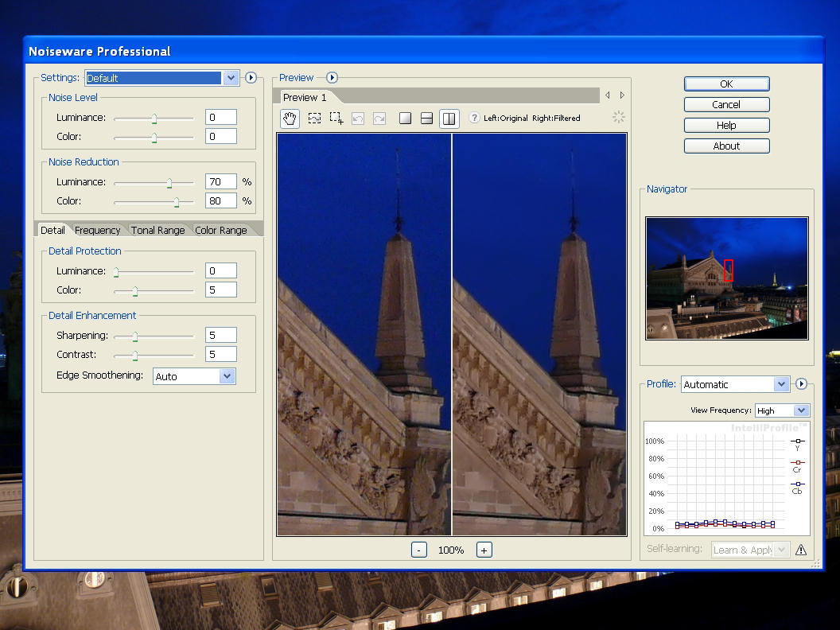Open the Color Range tab
The height and width of the screenshot is (630, 840).
[221, 231]
